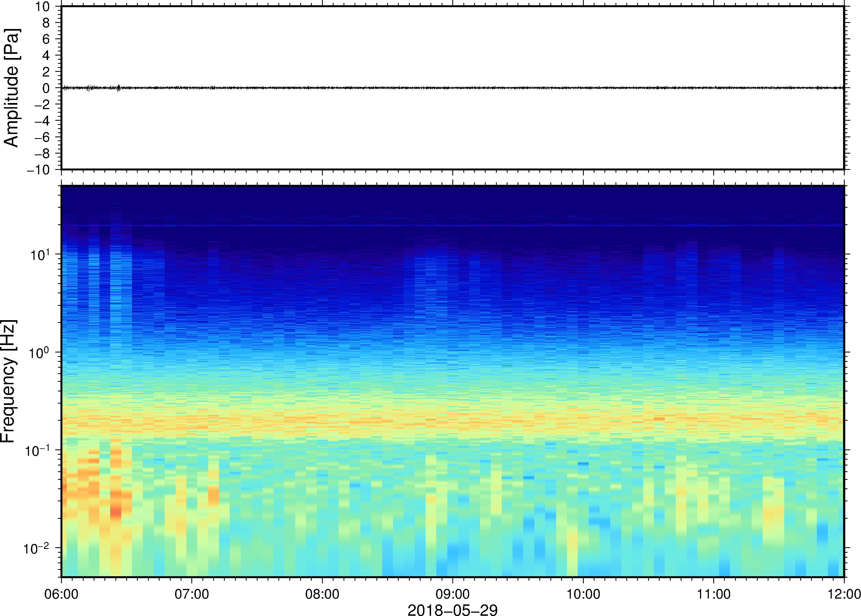Screen dimensions: 861x616
Task: Click the 06:00 time axis label
Action: [x=61, y=594]
